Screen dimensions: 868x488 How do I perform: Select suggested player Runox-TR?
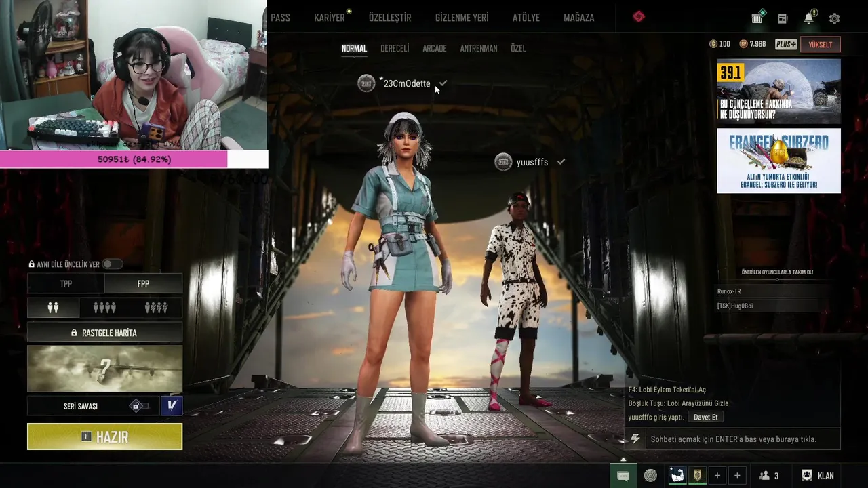coord(729,291)
